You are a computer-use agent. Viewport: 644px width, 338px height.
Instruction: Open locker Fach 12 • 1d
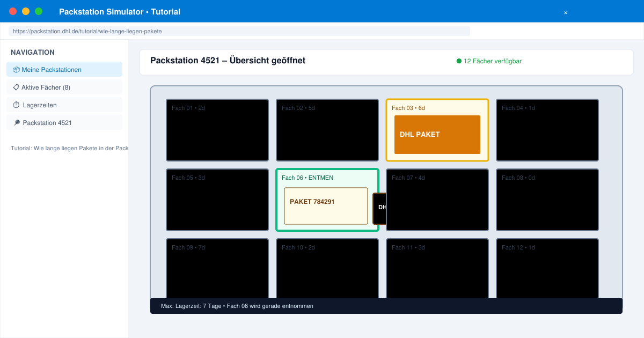point(547,268)
